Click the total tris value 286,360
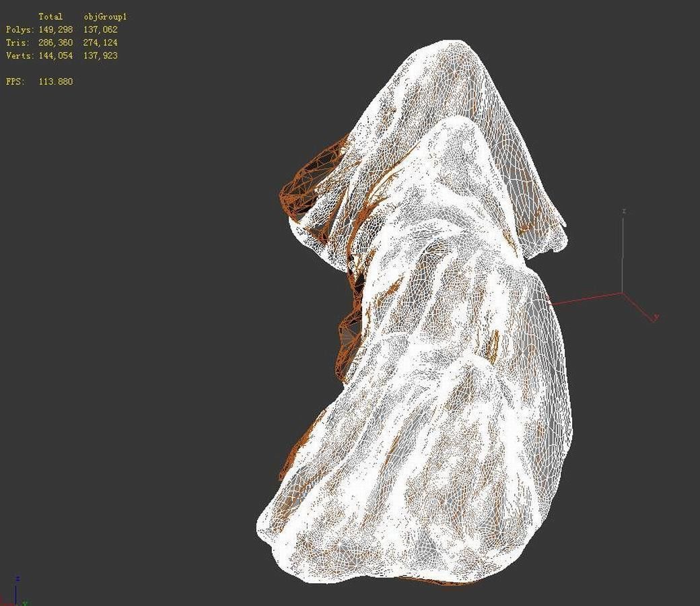This screenshot has height=606, width=700. click(56, 42)
